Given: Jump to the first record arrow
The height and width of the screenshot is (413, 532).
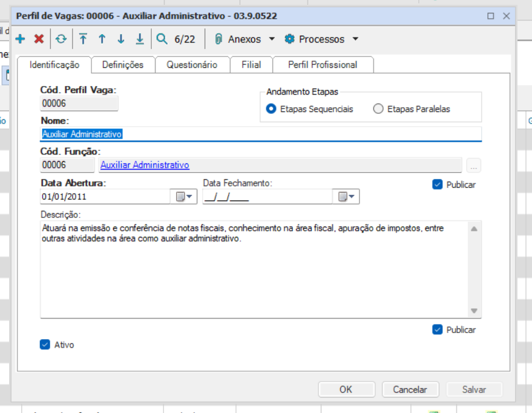Looking at the screenshot, I should (x=83, y=39).
